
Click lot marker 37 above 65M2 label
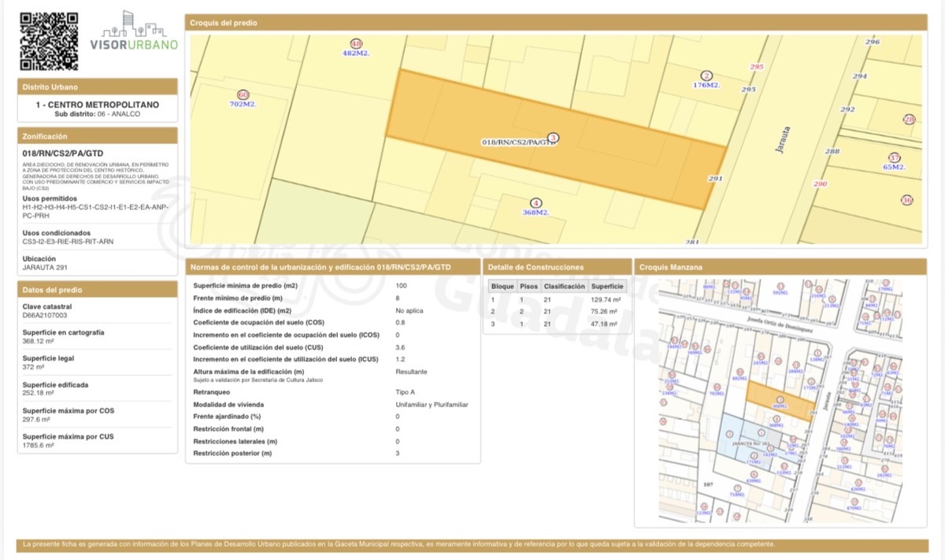(x=894, y=158)
